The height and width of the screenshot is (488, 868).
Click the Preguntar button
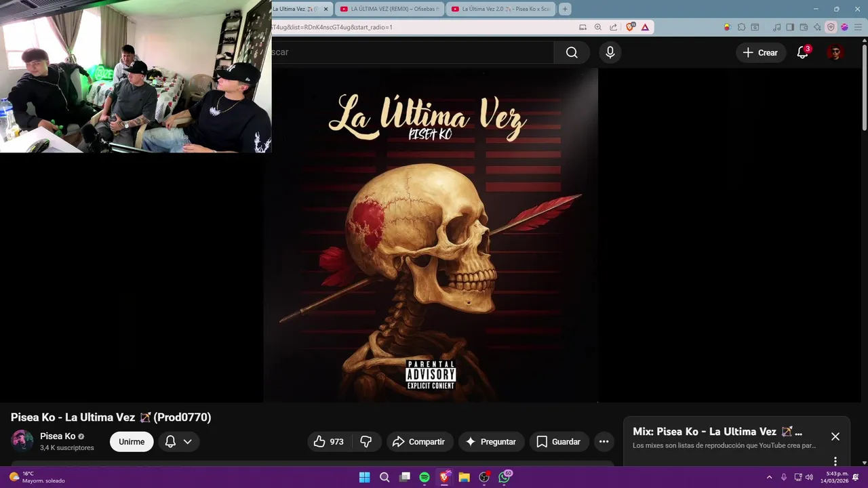[x=491, y=441]
